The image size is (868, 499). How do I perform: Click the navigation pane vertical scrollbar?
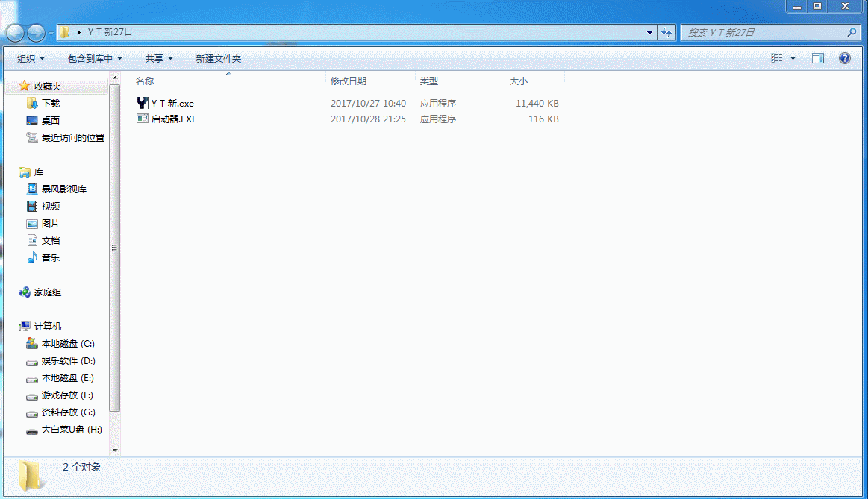click(114, 246)
